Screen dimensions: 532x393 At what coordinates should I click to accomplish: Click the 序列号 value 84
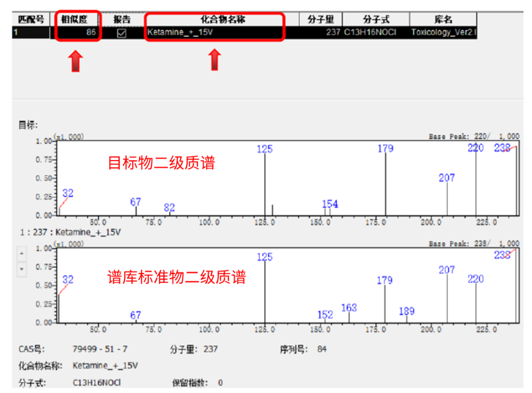point(322,349)
